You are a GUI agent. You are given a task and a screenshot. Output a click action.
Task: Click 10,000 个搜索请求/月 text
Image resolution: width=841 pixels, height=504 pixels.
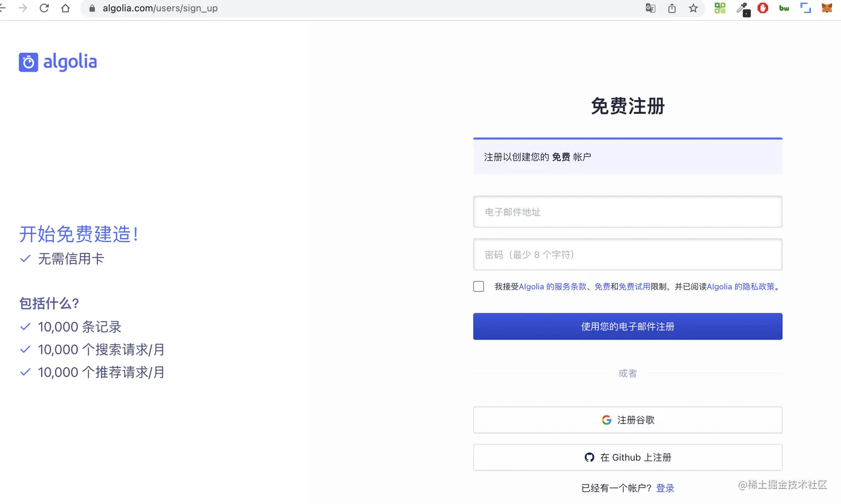(101, 350)
